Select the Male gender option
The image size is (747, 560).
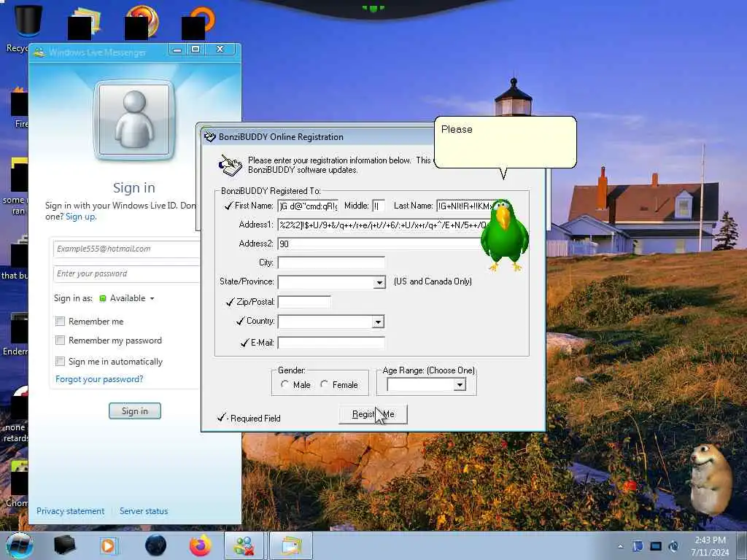coord(285,384)
